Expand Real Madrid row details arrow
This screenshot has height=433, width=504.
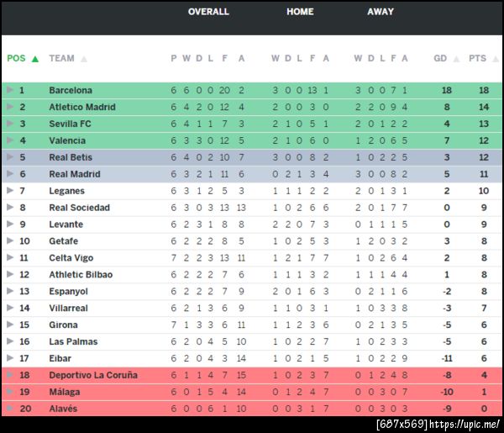pyautogui.click(x=10, y=174)
